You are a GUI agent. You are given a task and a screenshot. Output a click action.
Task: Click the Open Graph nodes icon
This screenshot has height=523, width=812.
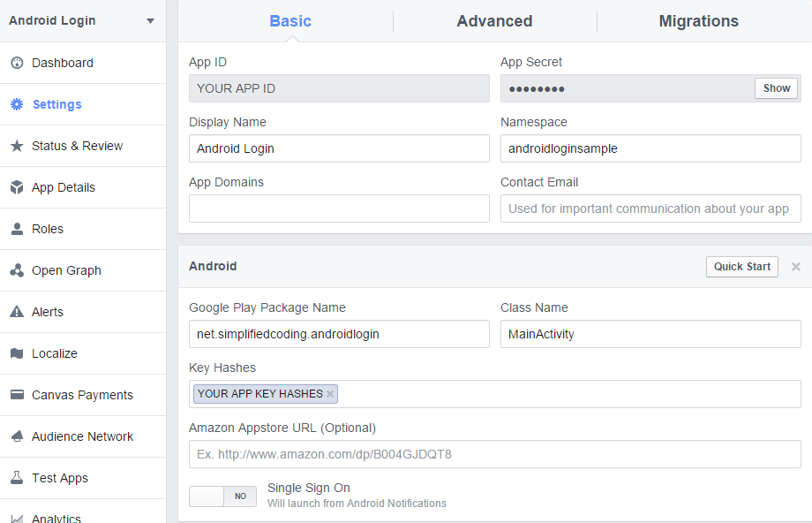coord(17,270)
